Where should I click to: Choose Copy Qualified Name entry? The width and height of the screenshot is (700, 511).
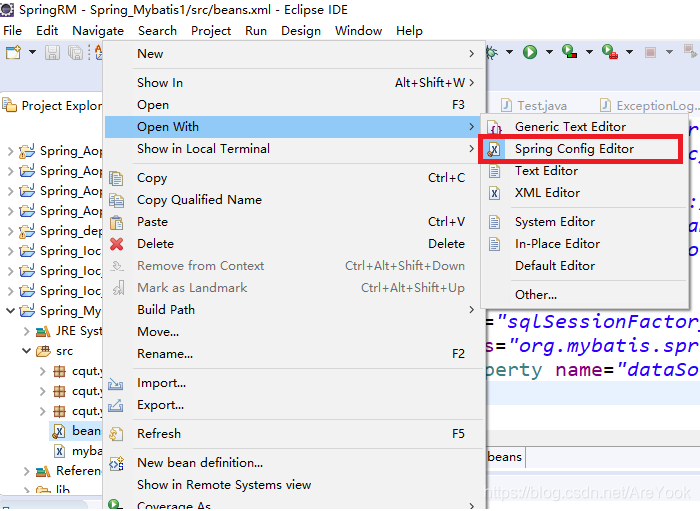click(x=295, y=200)
